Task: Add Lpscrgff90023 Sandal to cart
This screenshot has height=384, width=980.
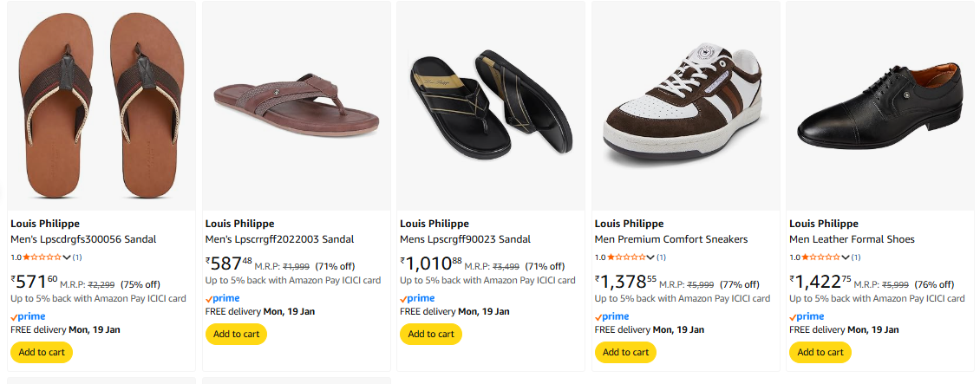Action: (x=430, y=334)
